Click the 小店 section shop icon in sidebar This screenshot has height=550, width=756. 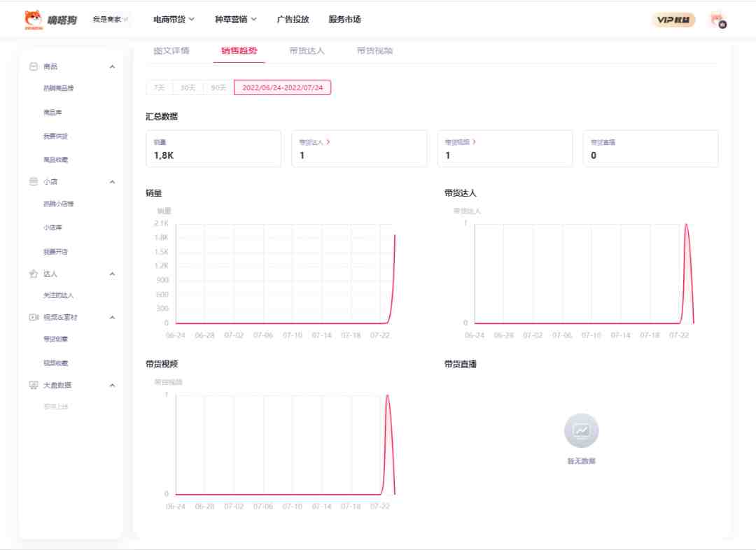click(34, 182)
